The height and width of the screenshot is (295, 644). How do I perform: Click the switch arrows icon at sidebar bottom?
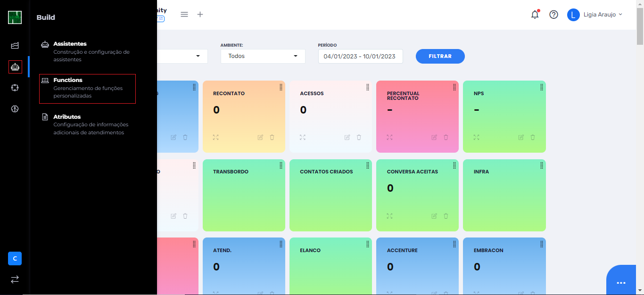[15, 279]
